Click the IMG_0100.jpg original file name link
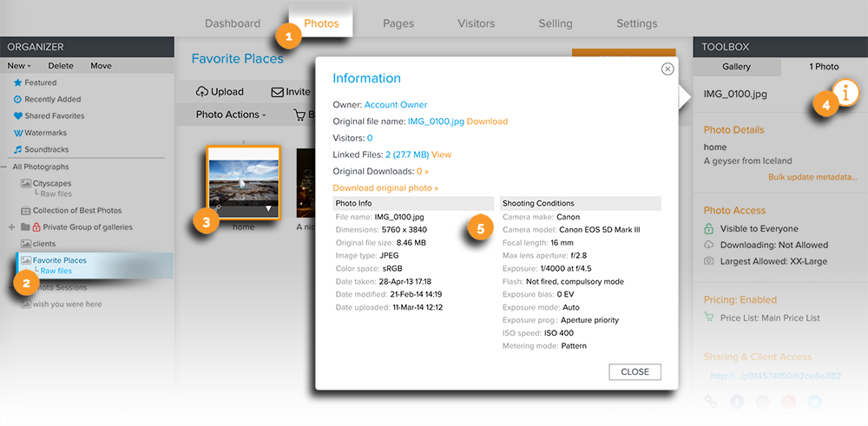The height and width of the screenshot is (426, 868). 437,121
